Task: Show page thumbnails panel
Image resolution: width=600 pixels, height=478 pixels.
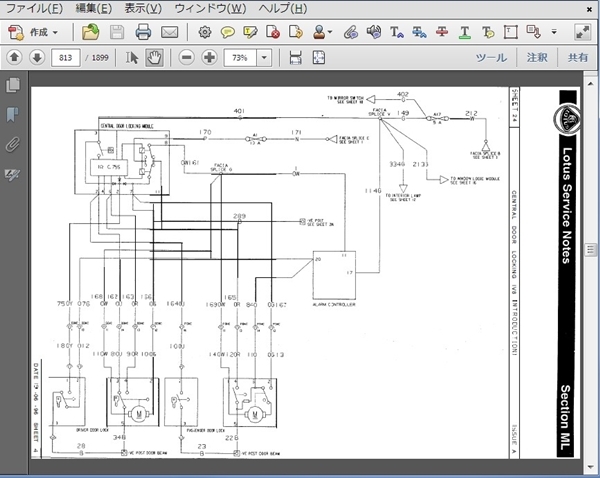Action: tap(13, 85)
